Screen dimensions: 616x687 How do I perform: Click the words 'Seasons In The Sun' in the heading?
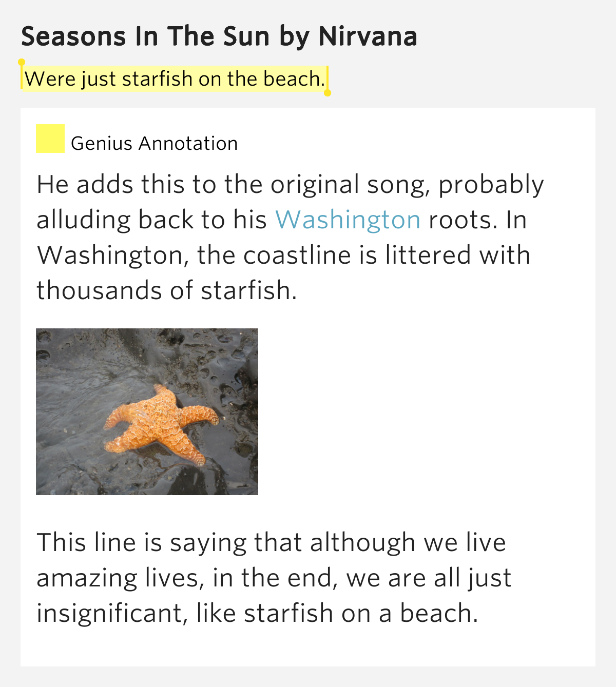coord(145,37)
